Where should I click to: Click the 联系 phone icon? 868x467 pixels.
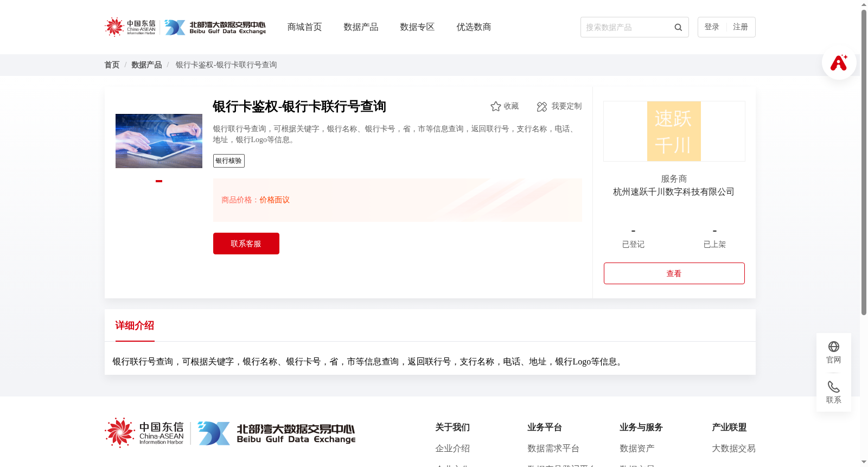point(834,387)
